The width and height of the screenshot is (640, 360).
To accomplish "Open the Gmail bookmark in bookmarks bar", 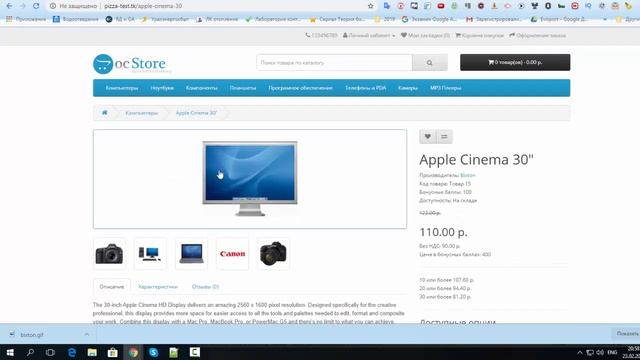I will pos(493,19).
